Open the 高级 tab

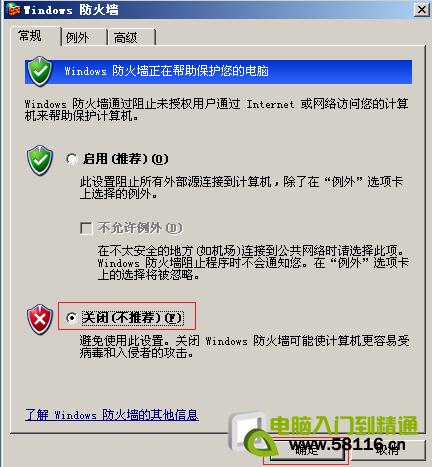click(125, 37)
